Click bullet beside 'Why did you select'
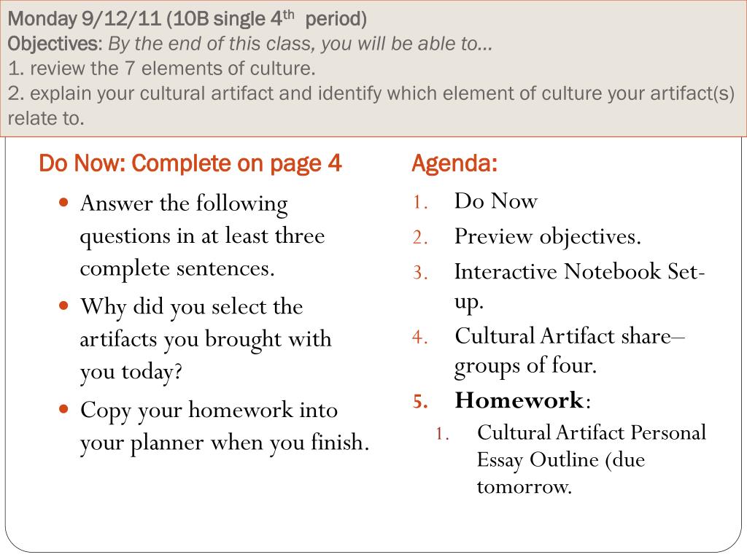The image size is (747, 560). (64, 306)
